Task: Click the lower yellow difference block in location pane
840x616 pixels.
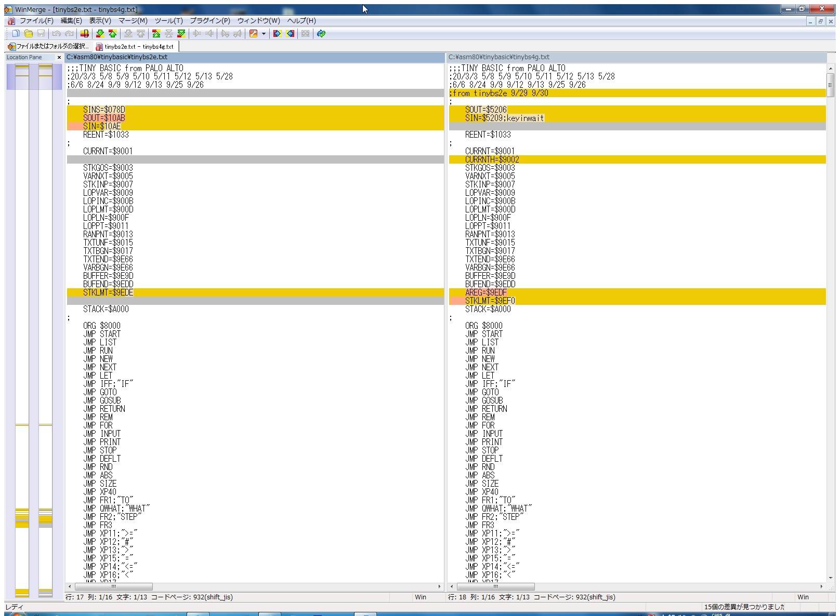Action: point(22,593)
